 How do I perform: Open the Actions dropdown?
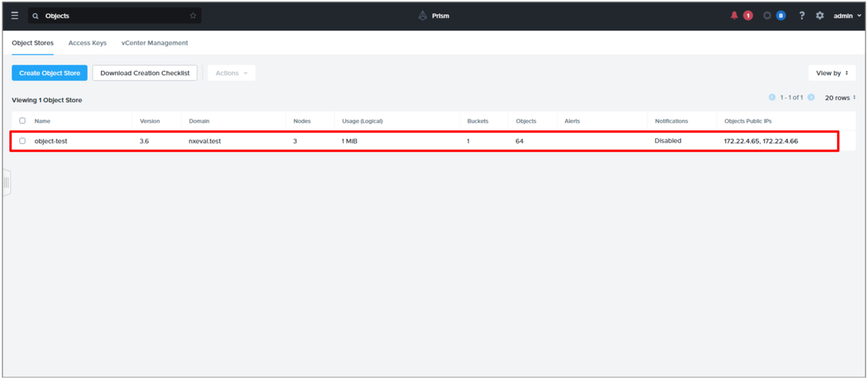tap(231, 73)
